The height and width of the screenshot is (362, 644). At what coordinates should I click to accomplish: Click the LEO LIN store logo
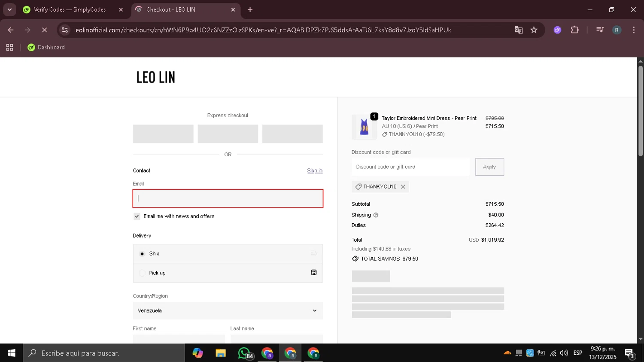155,78
